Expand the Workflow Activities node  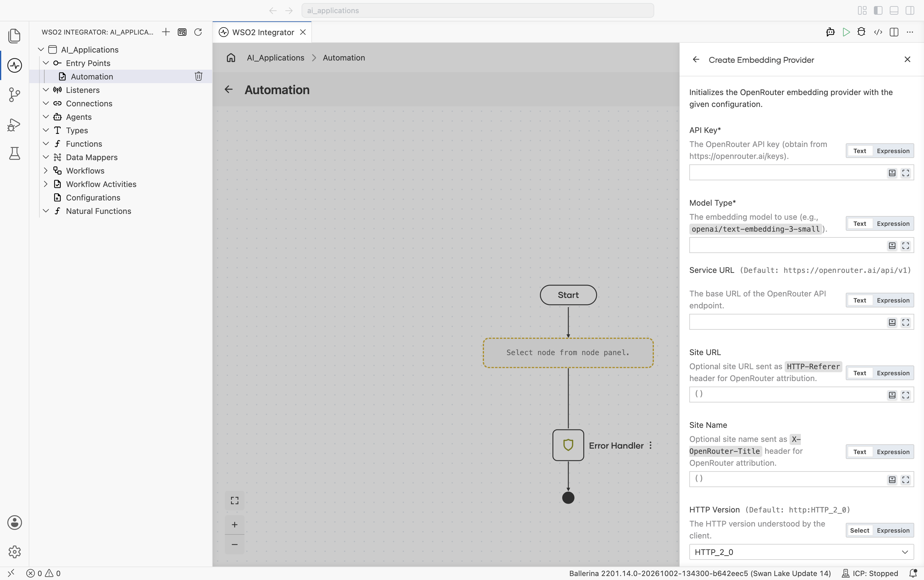(x=46, y=184)
